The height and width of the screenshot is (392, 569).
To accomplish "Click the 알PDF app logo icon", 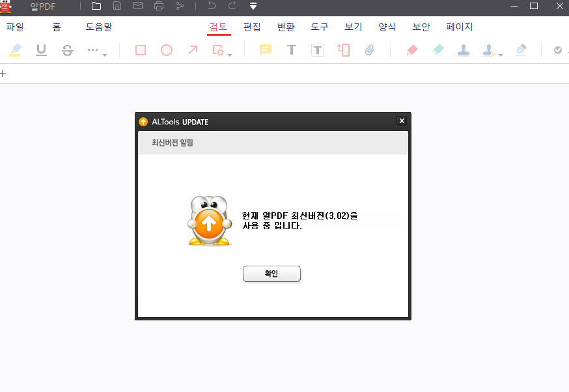I will tap(5, 6).
